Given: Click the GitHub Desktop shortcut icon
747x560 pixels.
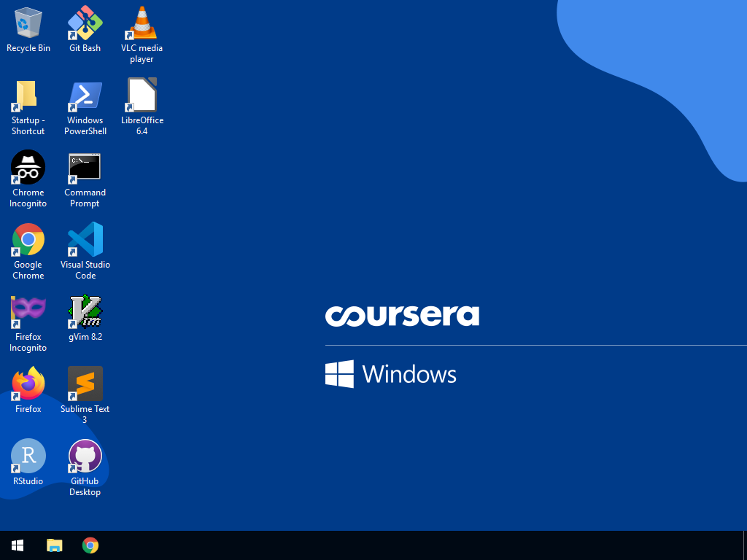Looking at the screenshot, I should (85, 456).
